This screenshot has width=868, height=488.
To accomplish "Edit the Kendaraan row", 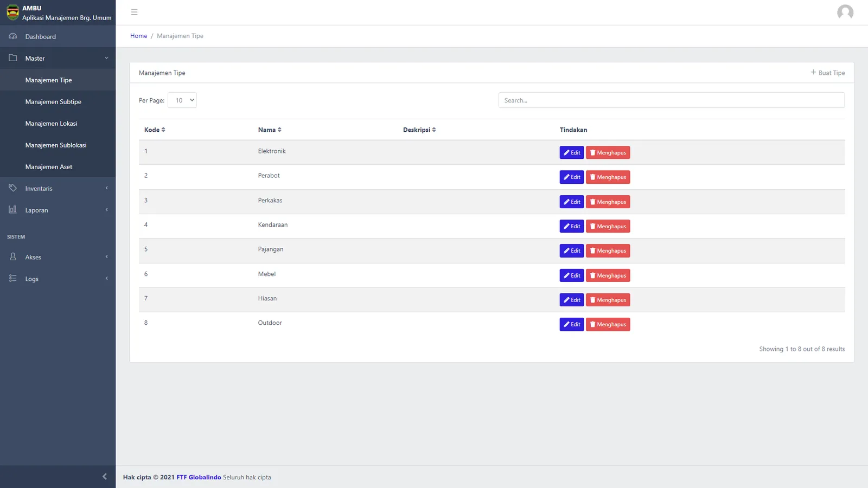I will (x=572, y=226).
